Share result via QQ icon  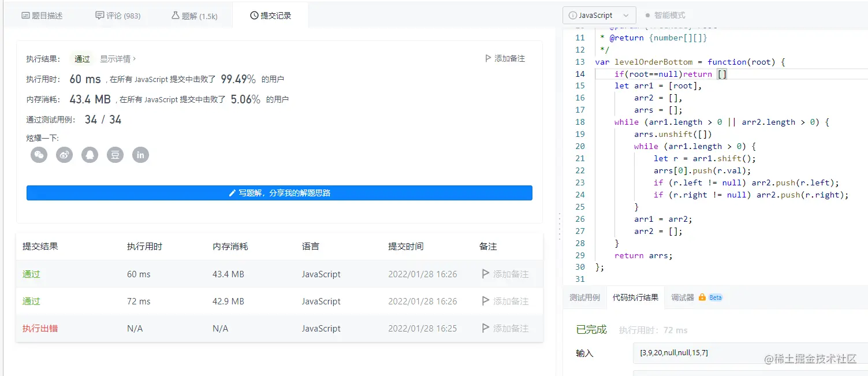click(90, 155)
